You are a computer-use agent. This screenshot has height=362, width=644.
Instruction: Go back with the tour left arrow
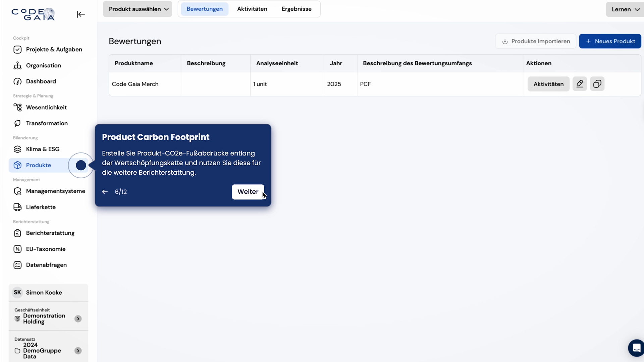coord(105,192)
